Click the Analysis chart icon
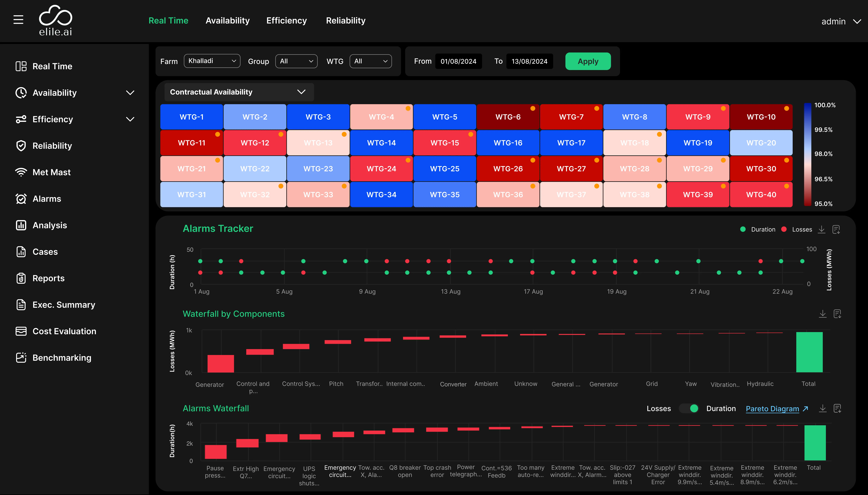Image resolution: width=868 pixels, height=495 pixels. click(21, 225)
